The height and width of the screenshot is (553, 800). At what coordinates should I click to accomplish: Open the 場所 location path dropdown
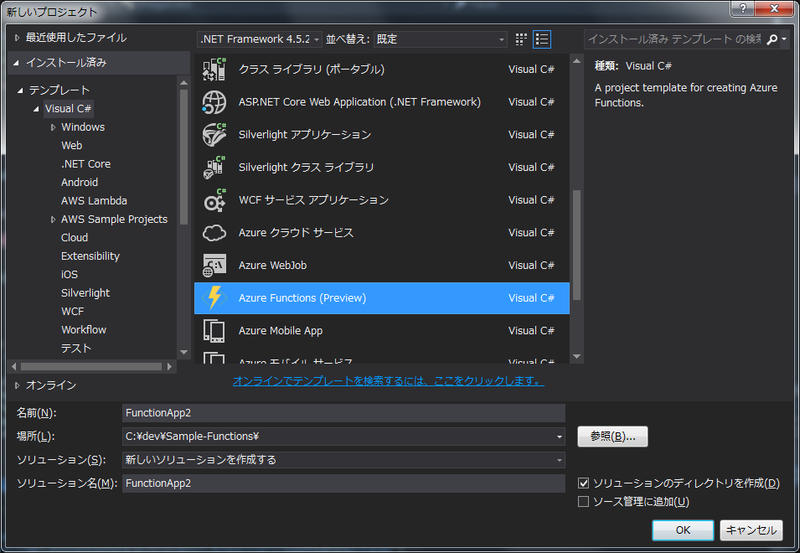click(559, 437)
